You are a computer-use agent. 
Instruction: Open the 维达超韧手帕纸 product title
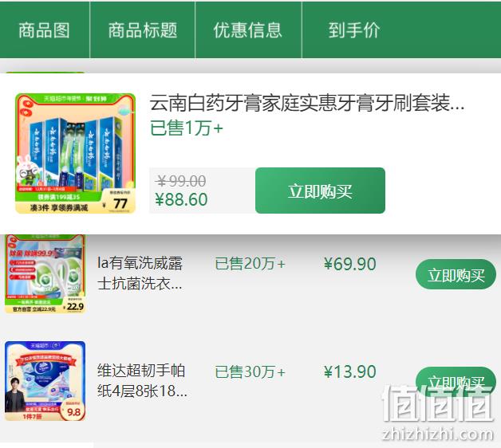coord(142,380)
